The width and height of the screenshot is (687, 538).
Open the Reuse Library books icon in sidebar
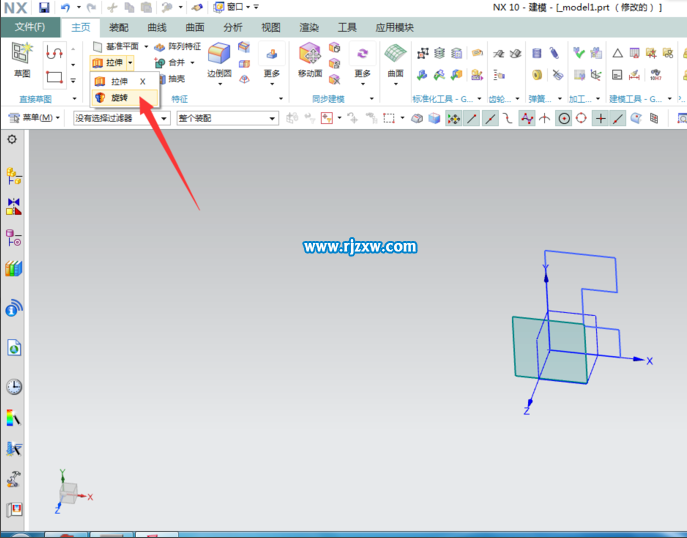tap(14, 268)
